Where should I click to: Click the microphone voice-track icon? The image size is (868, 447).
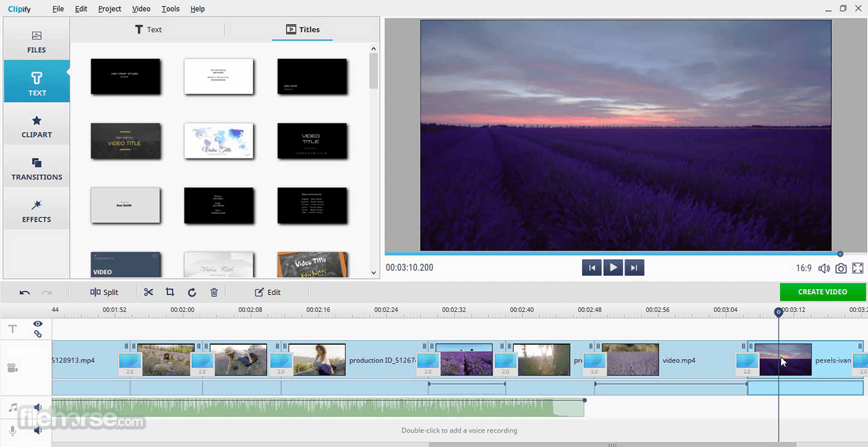click(13, 431)
